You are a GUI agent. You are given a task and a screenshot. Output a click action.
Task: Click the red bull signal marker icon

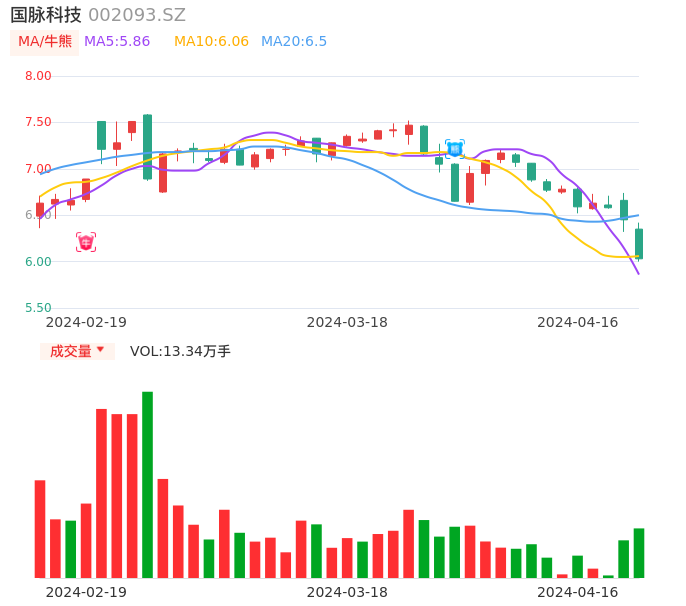(86, 242)
